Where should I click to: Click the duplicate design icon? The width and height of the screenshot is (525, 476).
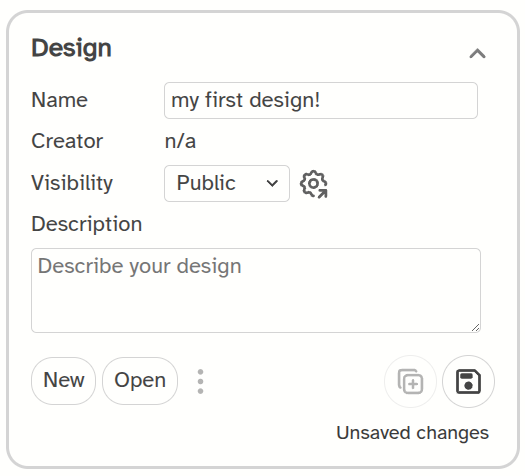(410, 381)
